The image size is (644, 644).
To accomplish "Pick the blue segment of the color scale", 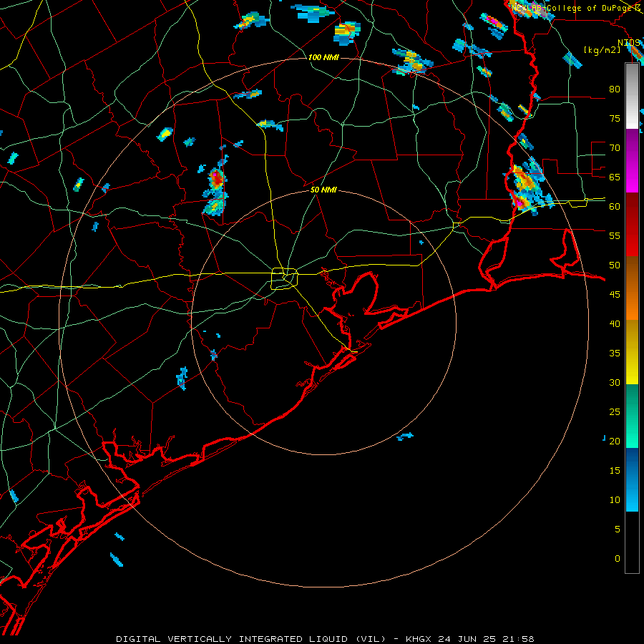I will point(632,479).
